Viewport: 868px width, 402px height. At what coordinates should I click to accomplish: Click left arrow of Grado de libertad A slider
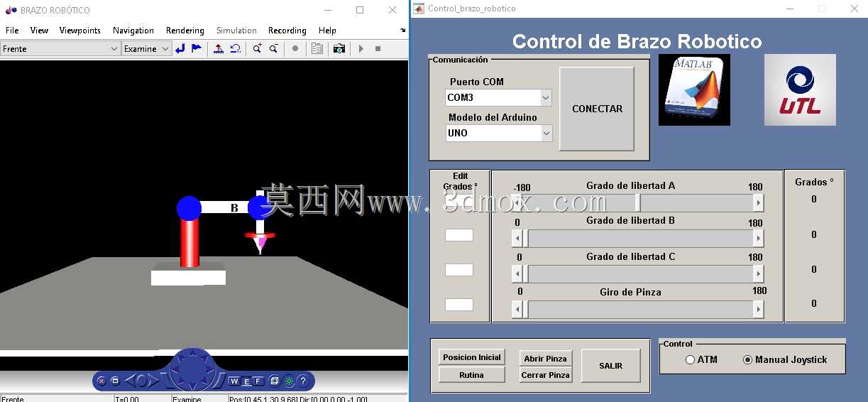(517, 203)
